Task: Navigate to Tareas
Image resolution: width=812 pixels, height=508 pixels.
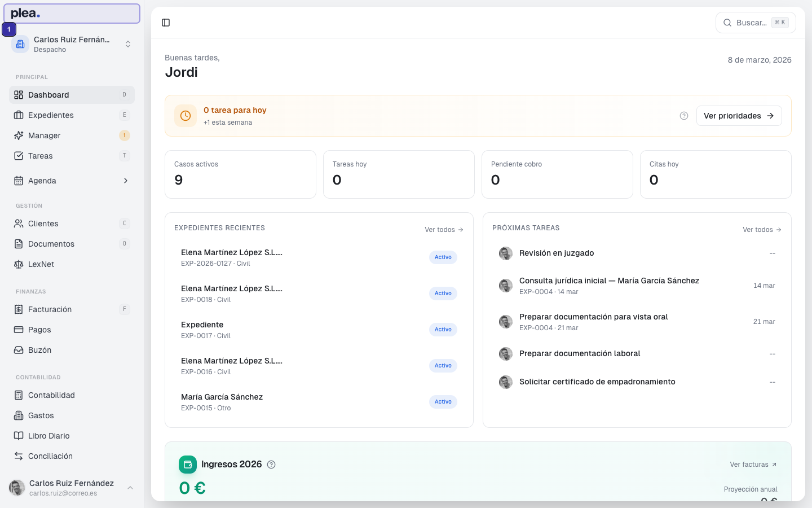Action: pos(72,156)
